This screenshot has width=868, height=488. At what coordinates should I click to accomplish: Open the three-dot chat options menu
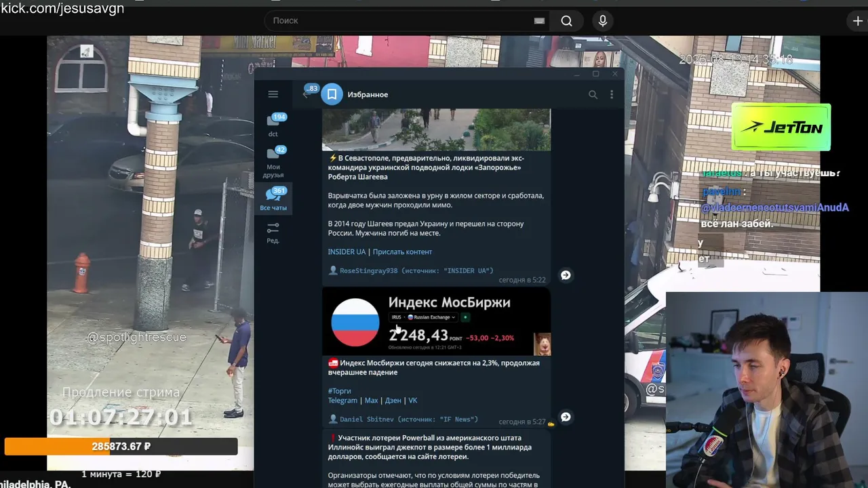point(612,95)
